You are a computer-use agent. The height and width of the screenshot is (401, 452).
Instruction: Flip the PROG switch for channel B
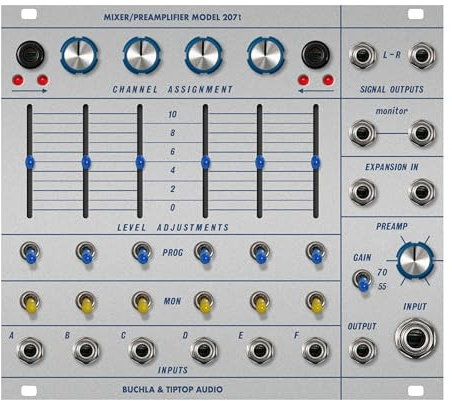86,253
